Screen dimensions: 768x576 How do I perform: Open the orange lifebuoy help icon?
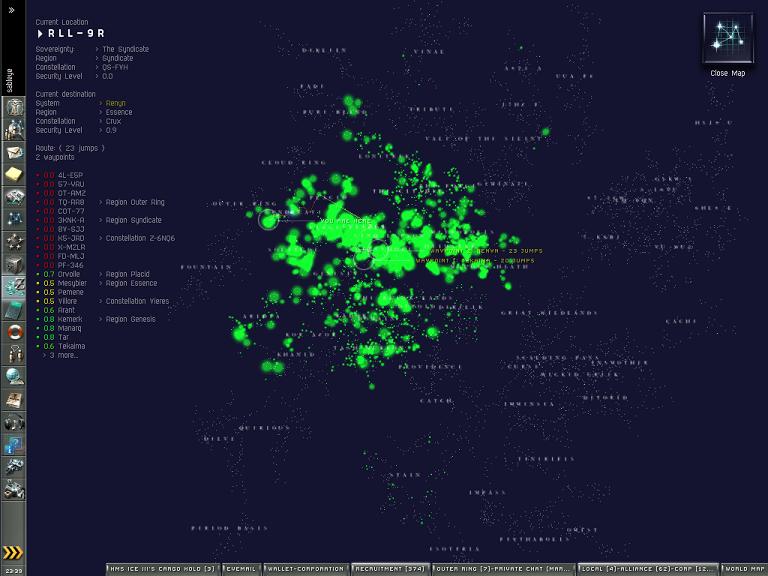[x=14, y=332]
